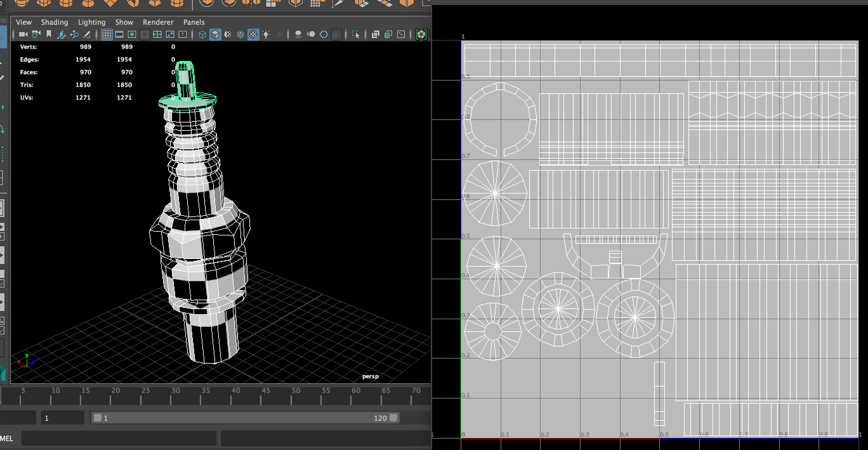Viewport: 868px width, 450px height.
Task: Toggle textured display checker icon
Action: (253, 34)
